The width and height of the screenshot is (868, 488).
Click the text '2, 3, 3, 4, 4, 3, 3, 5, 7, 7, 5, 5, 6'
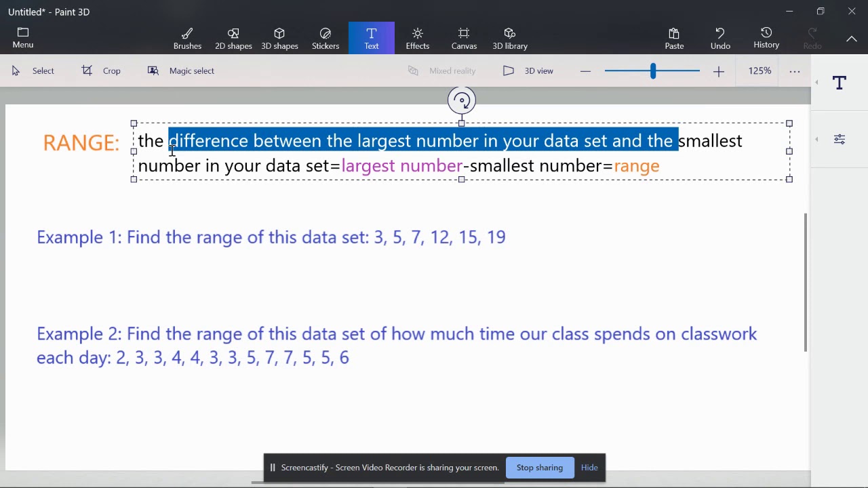coord(233,358)
